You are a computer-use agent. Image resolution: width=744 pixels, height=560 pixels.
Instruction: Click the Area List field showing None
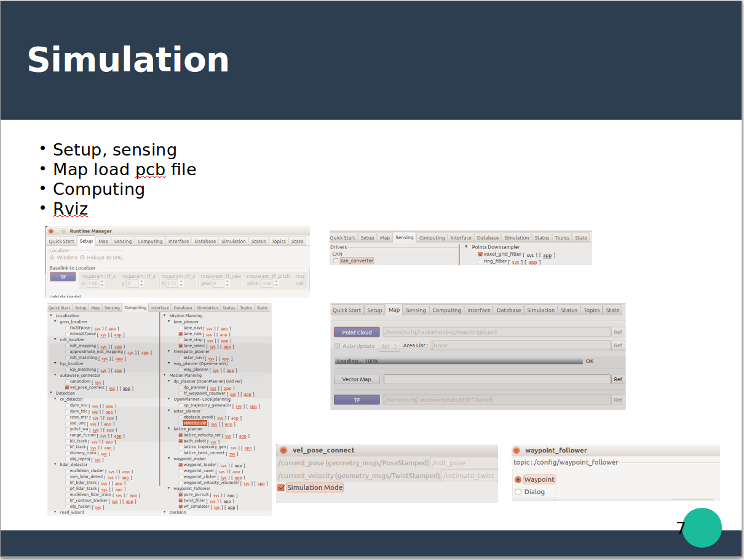click(x=520, y=345)
